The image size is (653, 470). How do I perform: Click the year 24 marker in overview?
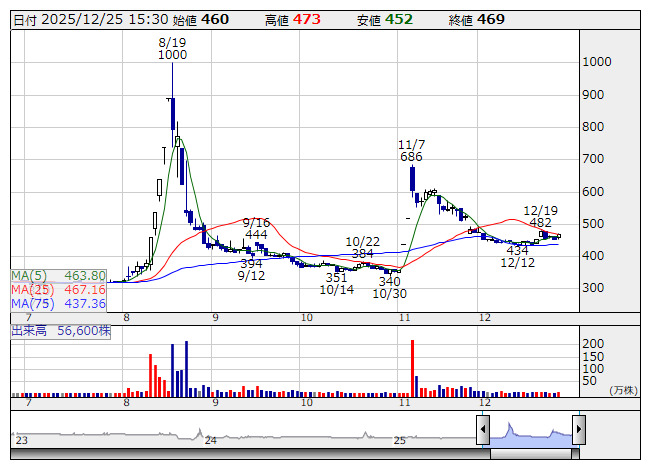[x=210, y=440]
